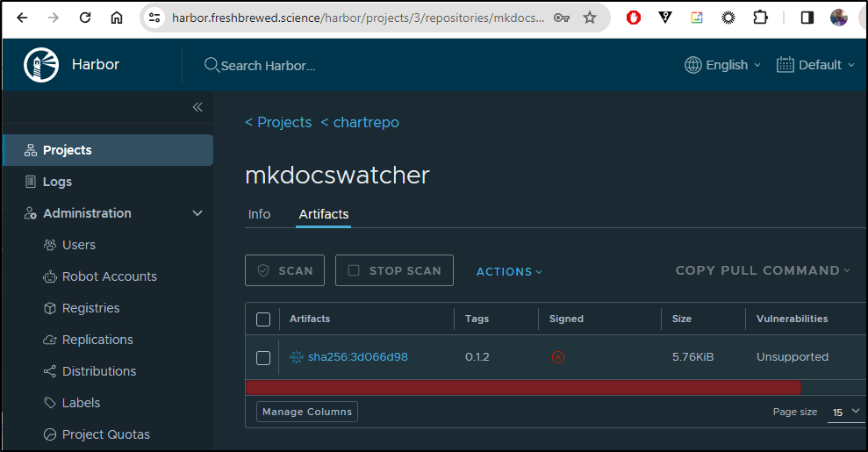The height and width of the screenshot is (452, 868).
Task: Click the mkdocswatcher repository title
Action: (x=337, y=176)
